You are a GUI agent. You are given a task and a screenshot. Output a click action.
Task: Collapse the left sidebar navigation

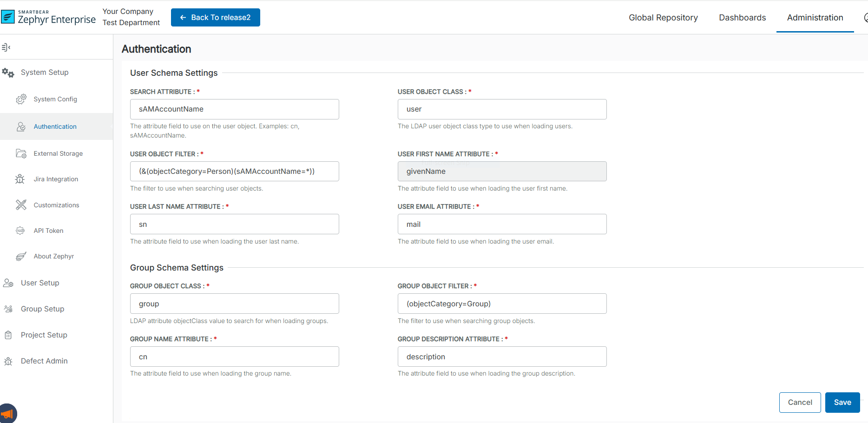click(6, 47)
